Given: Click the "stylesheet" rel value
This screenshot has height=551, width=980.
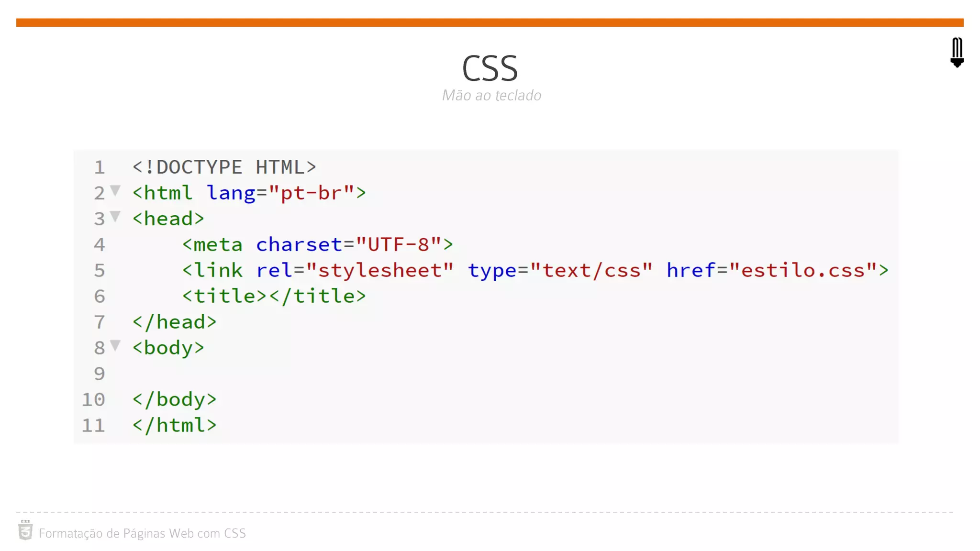Looking at the screenshot, I should pyautogui.click(x=379, y=270).
